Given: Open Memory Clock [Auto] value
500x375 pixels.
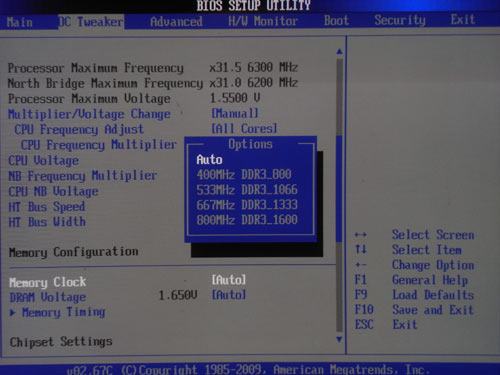Looking at the screenshot, I should click(x=229, y=280).
